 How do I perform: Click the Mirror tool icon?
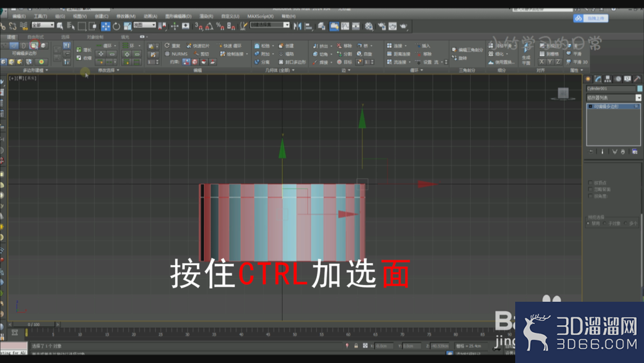tap(298, 26)
